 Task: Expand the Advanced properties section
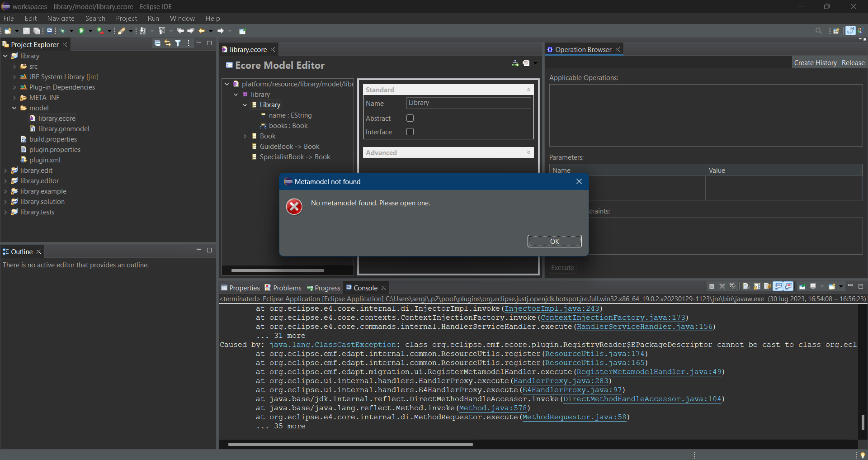[x=528, y=152]
